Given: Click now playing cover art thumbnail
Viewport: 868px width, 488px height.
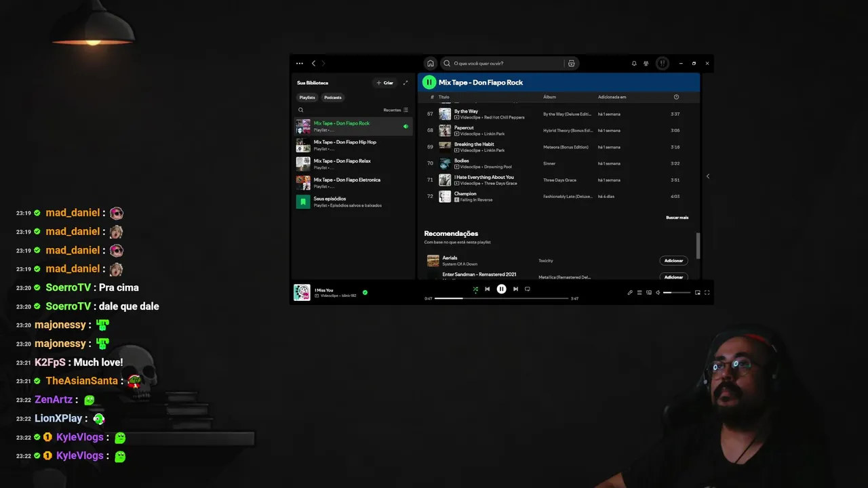Looking at the screenshot, I should tap(302, 292).
